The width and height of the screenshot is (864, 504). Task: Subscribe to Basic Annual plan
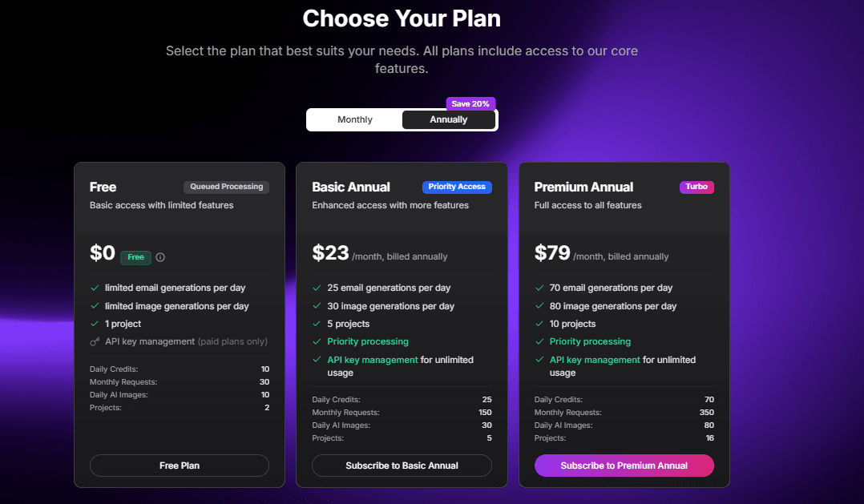[402, 466]
